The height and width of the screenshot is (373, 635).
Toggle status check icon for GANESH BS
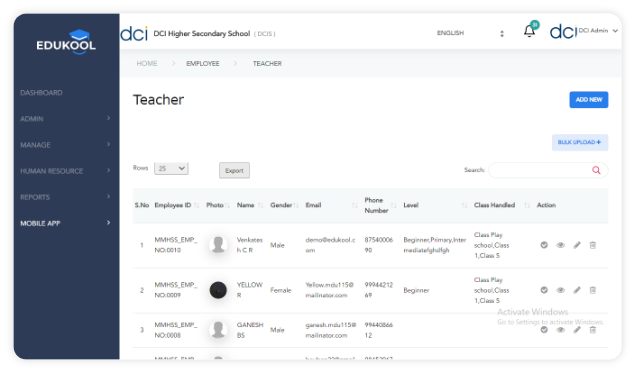point(544,330)
